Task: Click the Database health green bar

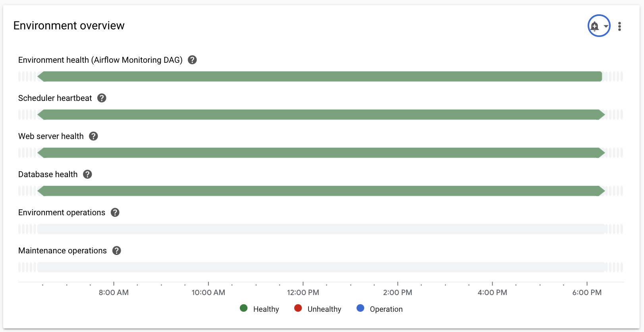Action: point(320,191)
